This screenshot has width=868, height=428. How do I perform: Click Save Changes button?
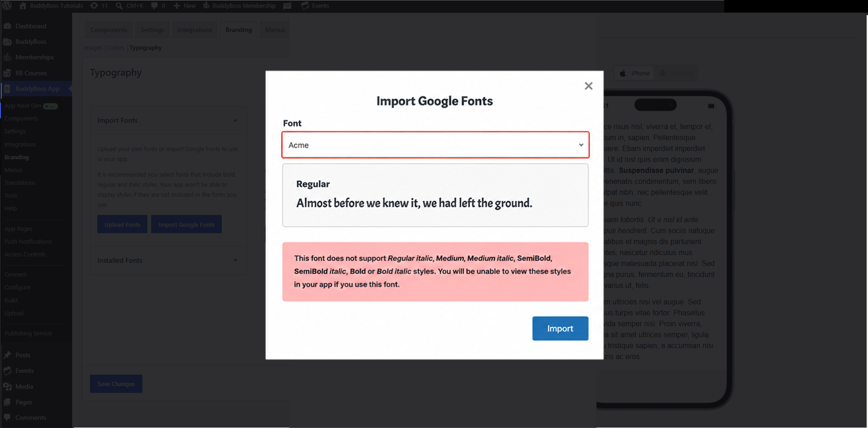116,384
